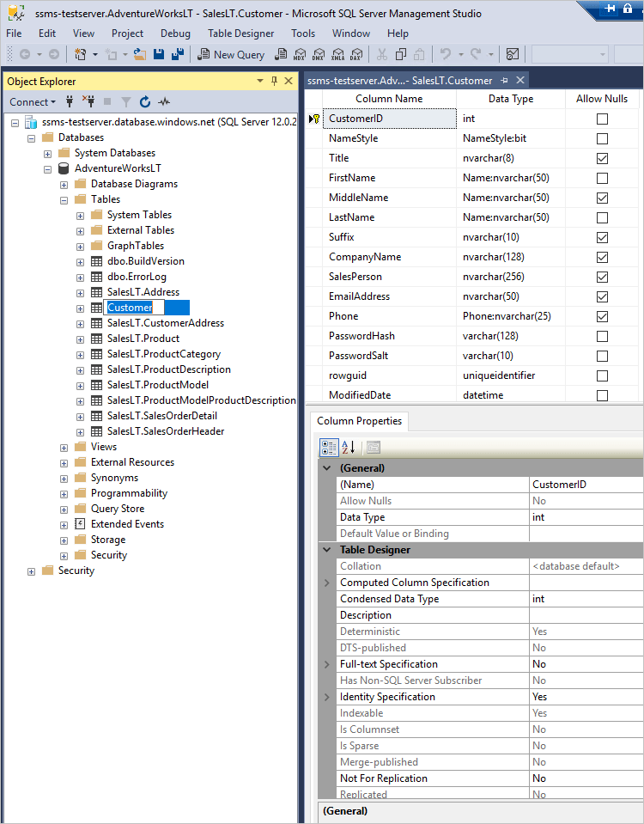
Task: Click the Database Engine Query icon
Action: tap(282, 54)
